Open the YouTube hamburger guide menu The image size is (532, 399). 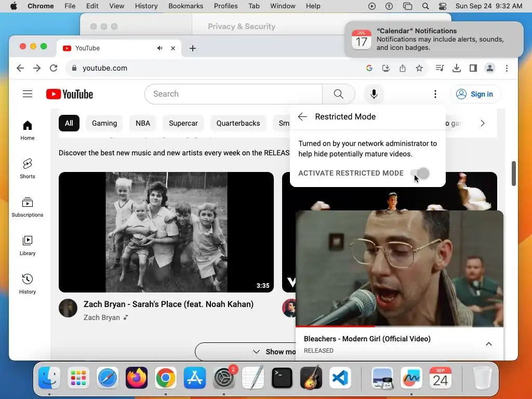28,94
